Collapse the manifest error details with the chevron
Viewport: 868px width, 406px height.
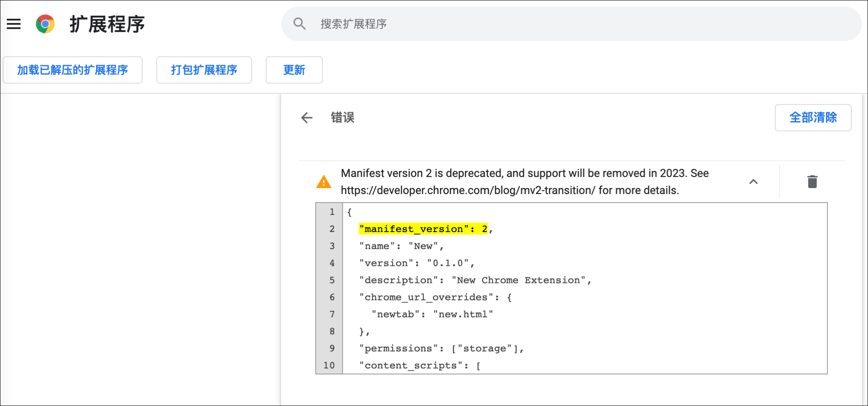(754, 181)
